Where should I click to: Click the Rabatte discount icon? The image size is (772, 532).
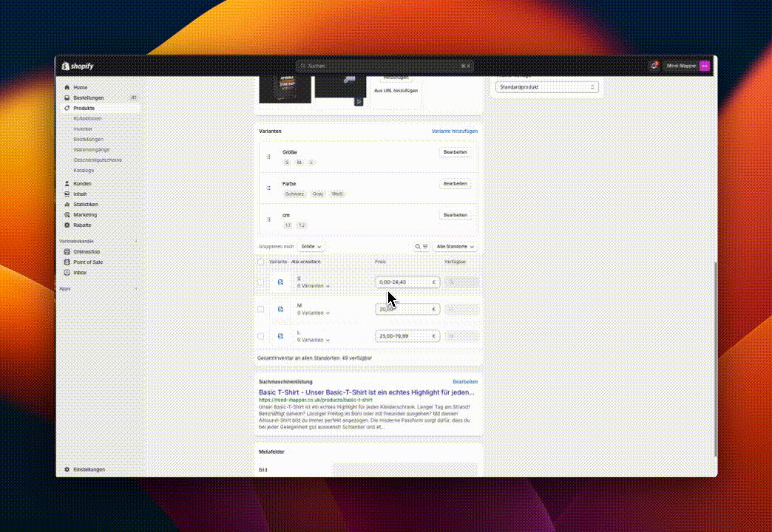pyautogui.click(x=67, y=225)
